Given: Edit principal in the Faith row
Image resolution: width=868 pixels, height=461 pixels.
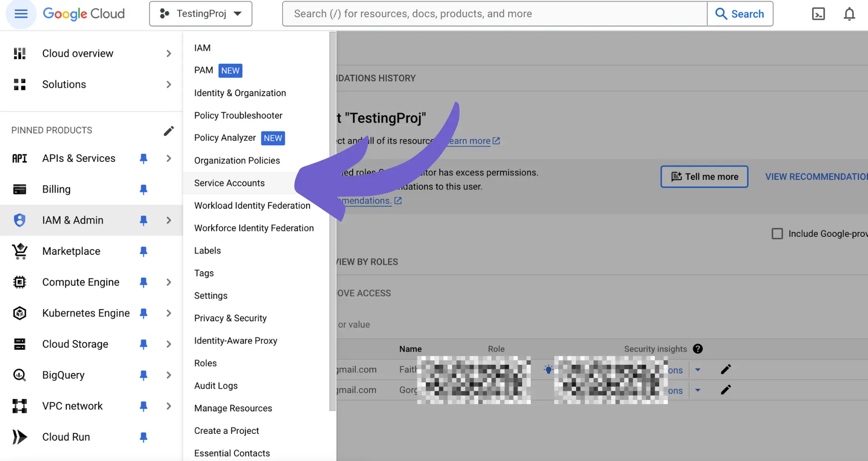Looking at the screenshot, I should coord(726,369).
